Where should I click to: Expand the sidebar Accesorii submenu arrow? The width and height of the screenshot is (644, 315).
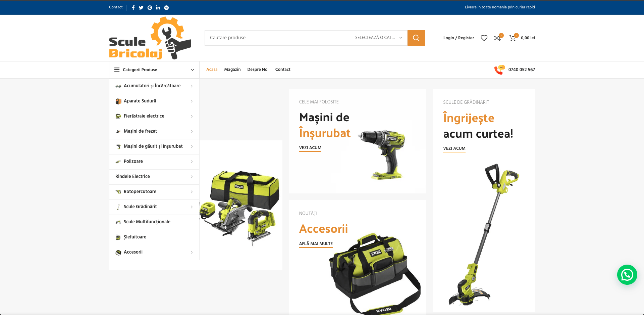pos(192,253)
